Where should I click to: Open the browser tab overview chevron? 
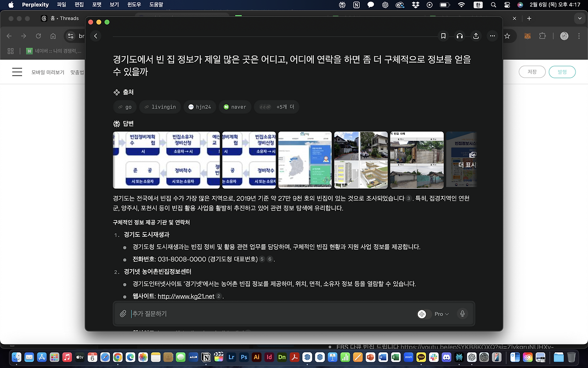[580, 18]
